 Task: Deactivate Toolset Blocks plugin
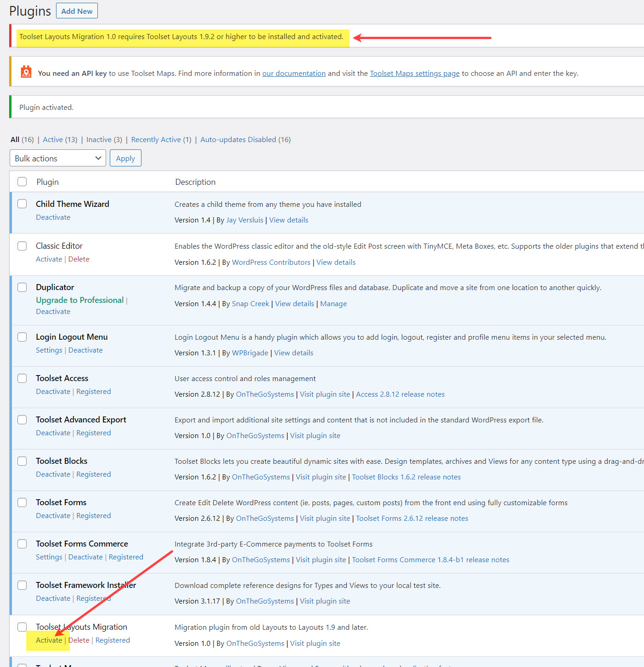[53, 474]
